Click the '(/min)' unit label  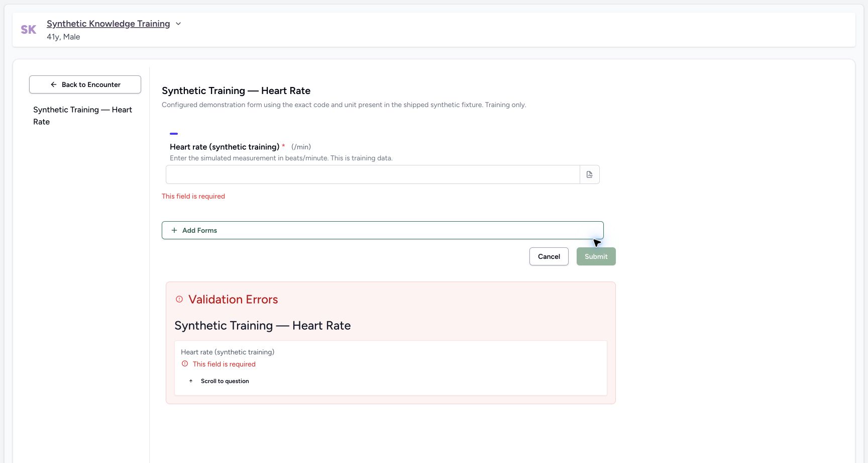(x=301, y=147)
